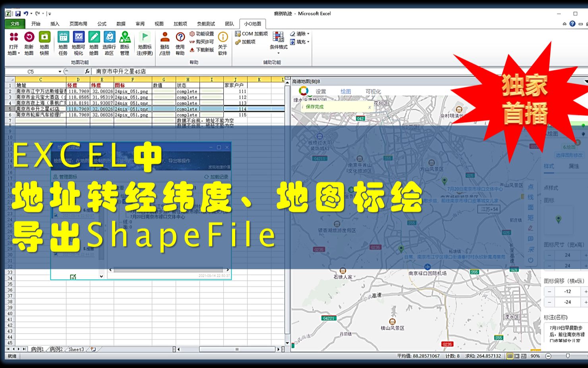Open 选择行政区 district picker
The image size is (588, 368).
tap(109, 43)
